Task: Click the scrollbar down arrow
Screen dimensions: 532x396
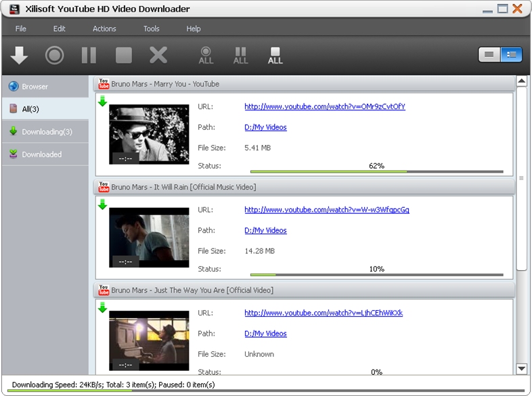Action: point(521,368)
